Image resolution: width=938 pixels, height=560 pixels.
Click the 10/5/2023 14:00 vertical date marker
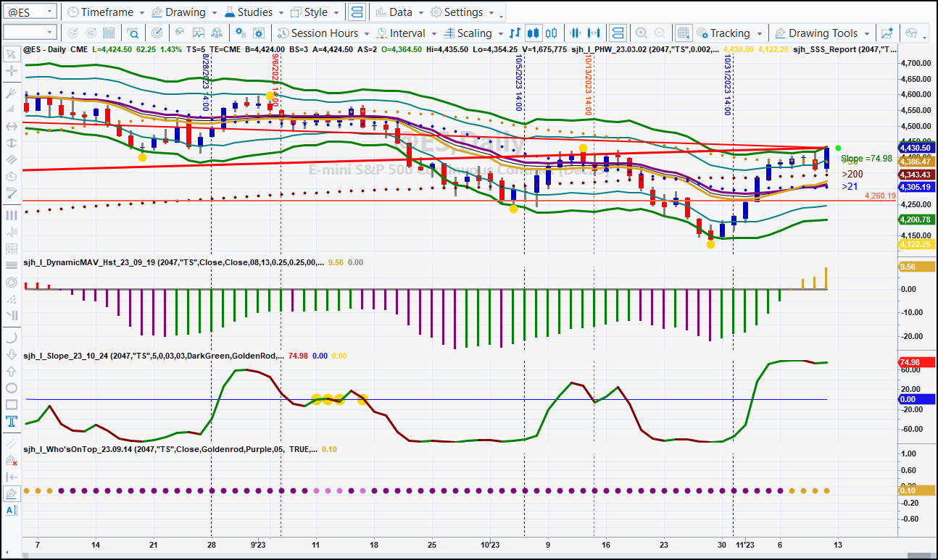click(x=518, y=83)
